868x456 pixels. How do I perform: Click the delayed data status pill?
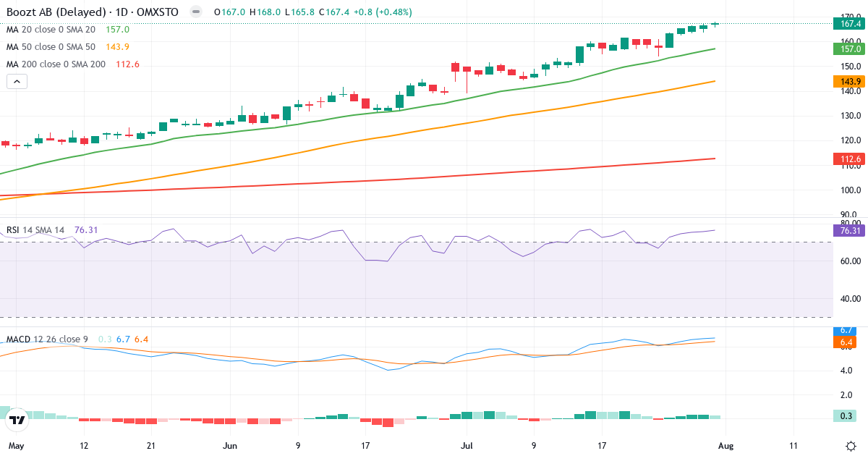(196, 12)
